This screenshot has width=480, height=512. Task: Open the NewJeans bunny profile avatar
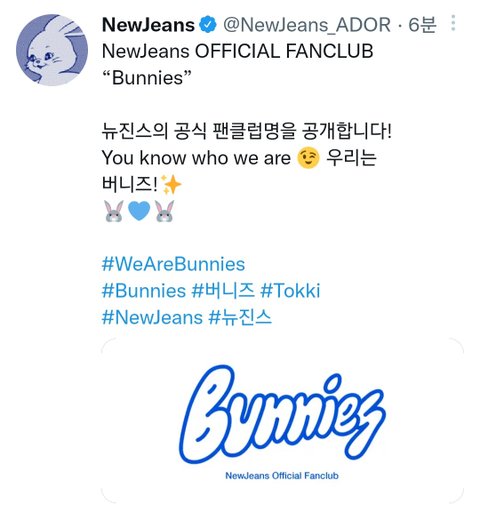tap(52, 50)
